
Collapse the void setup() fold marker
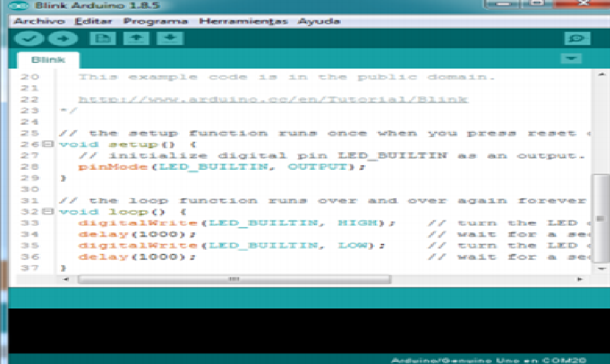pyautogui.click(x=47, y=144)
